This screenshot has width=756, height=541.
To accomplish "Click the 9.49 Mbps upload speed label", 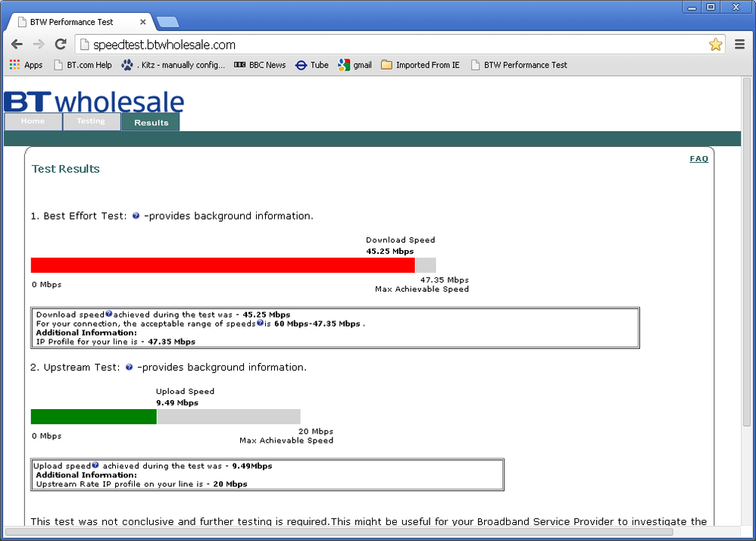I will tap(177, 402).
